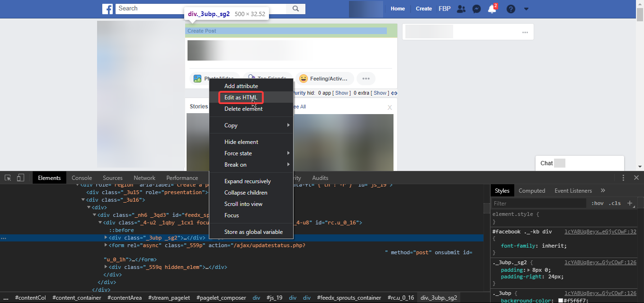644x303 pixels.
Task: Toggle the .cls class editor
Action: point(615,203)
